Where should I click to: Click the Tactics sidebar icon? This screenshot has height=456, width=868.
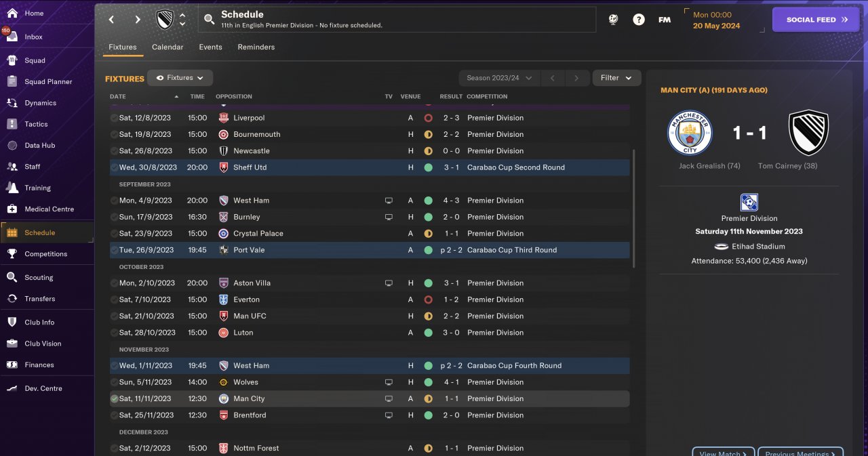[12, 124]
